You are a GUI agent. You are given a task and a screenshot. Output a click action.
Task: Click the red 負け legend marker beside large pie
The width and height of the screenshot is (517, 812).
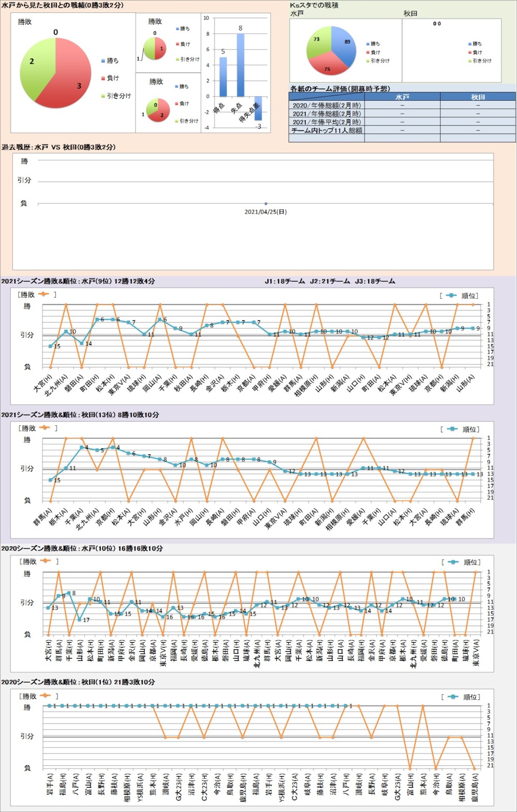coord(103,79)
